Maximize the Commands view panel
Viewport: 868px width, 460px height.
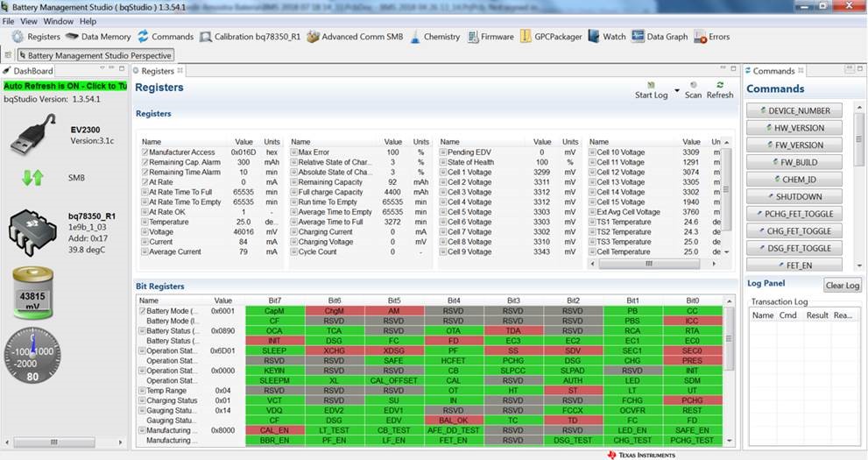(860, 68)
